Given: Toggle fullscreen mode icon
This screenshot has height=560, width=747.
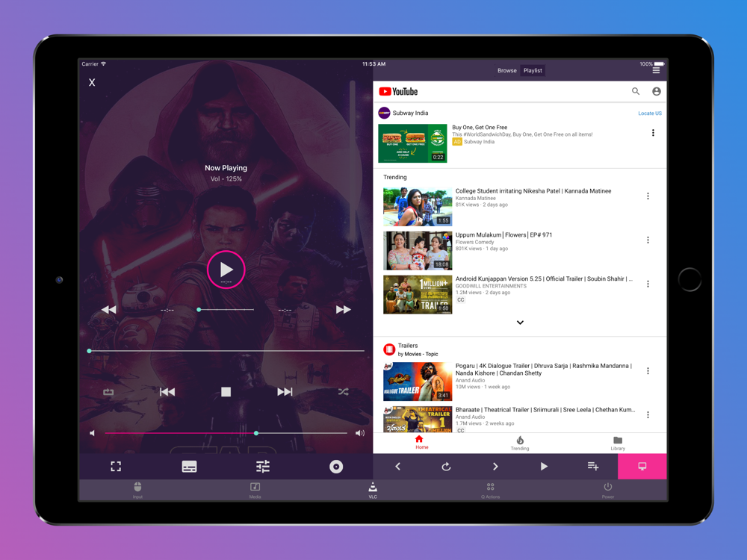Looking at the screenshot, I should (116, 466).
